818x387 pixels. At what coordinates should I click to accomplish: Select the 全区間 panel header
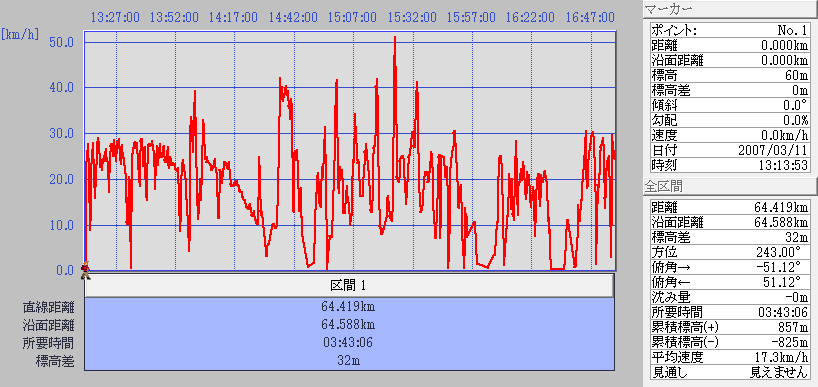click(730, 186)
